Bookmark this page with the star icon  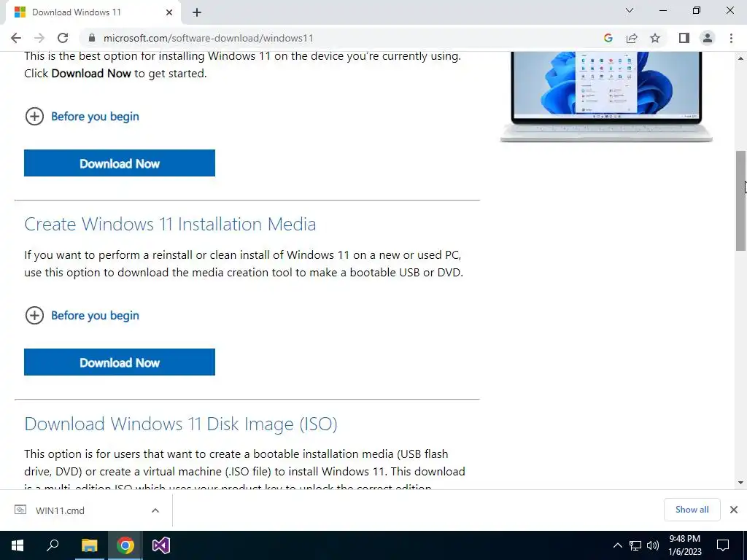point(655,38)
